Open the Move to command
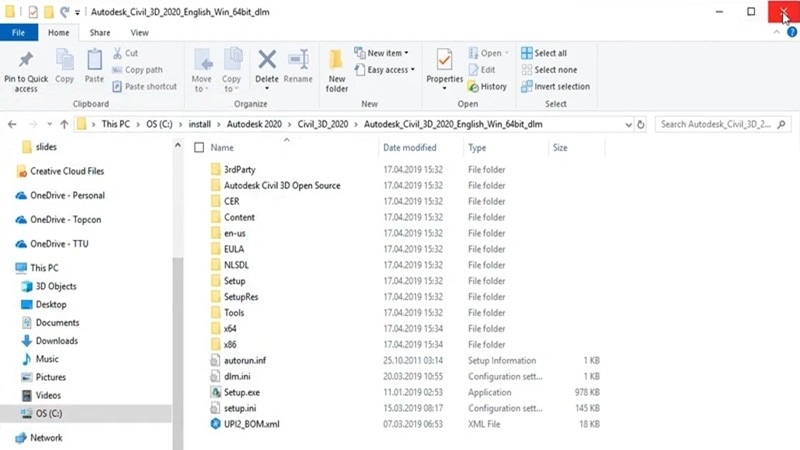This screenshot has width=800, height=450. pos(202,70)
